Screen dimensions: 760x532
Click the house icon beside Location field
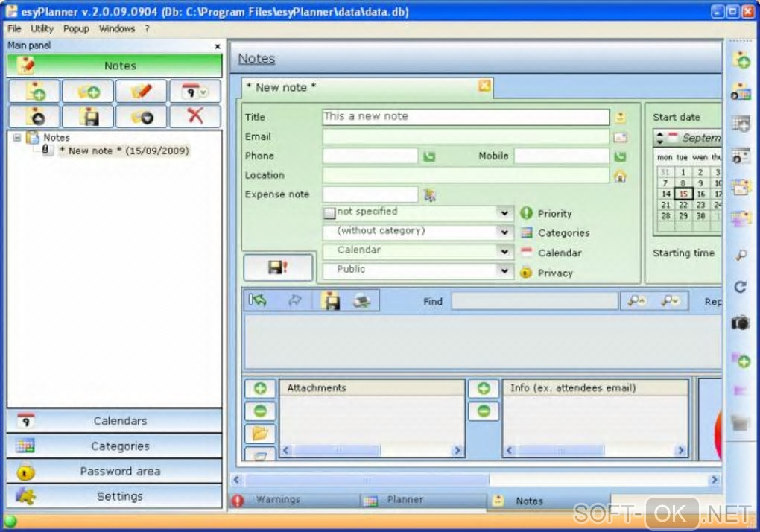click(x=620, y=176)
